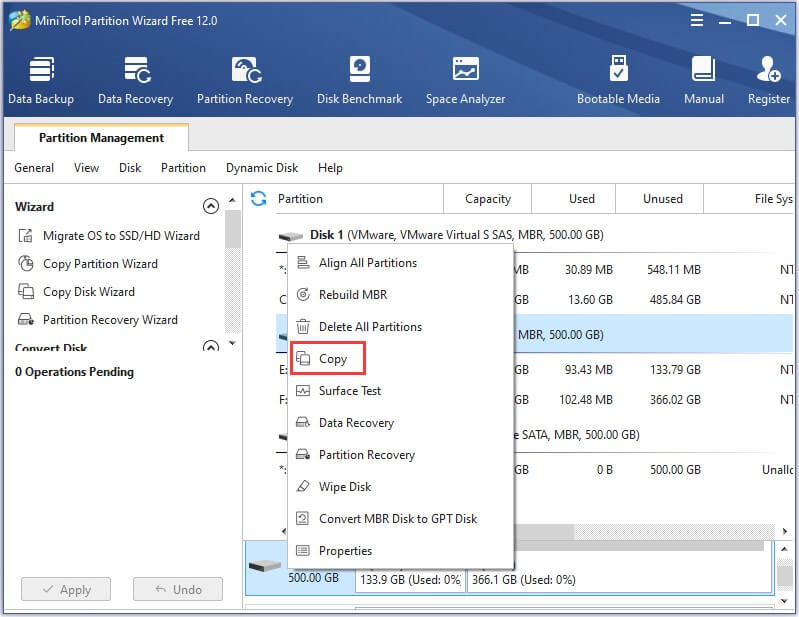Image resolution: width=799 pixels, height=617 pixels.
Task: Launch Data Recovery from the toolbar
Action: 136,80
